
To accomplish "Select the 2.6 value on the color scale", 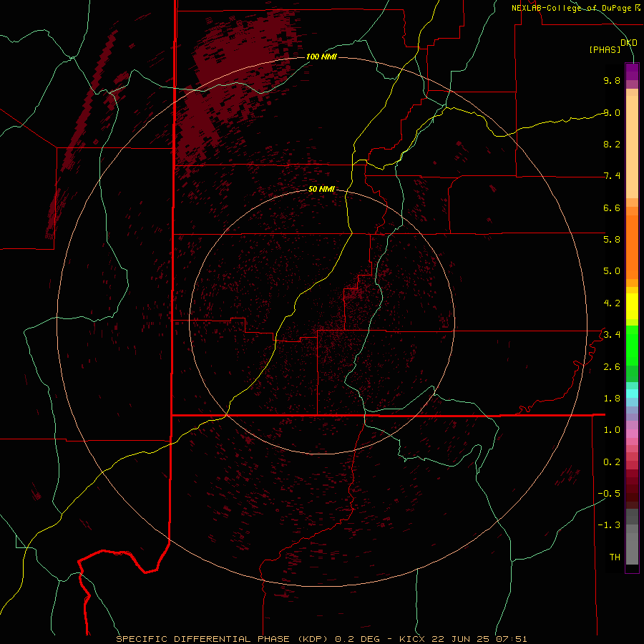I will (612, 367).
